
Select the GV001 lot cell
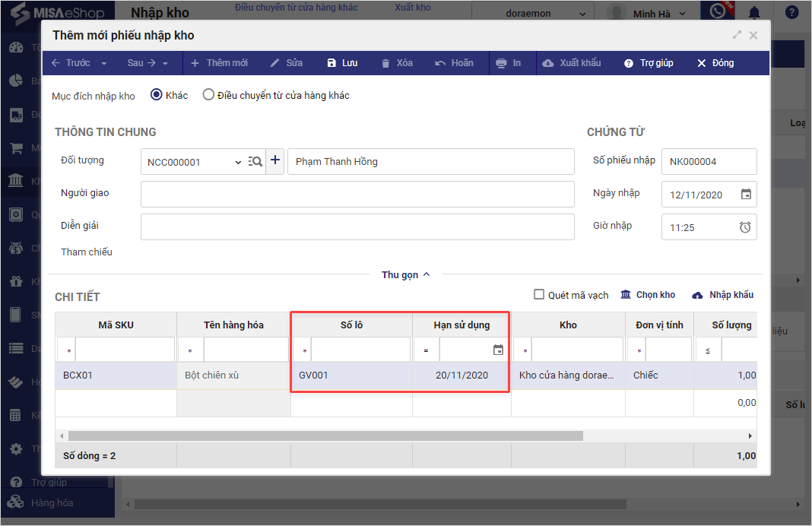(x=351, y=375)
